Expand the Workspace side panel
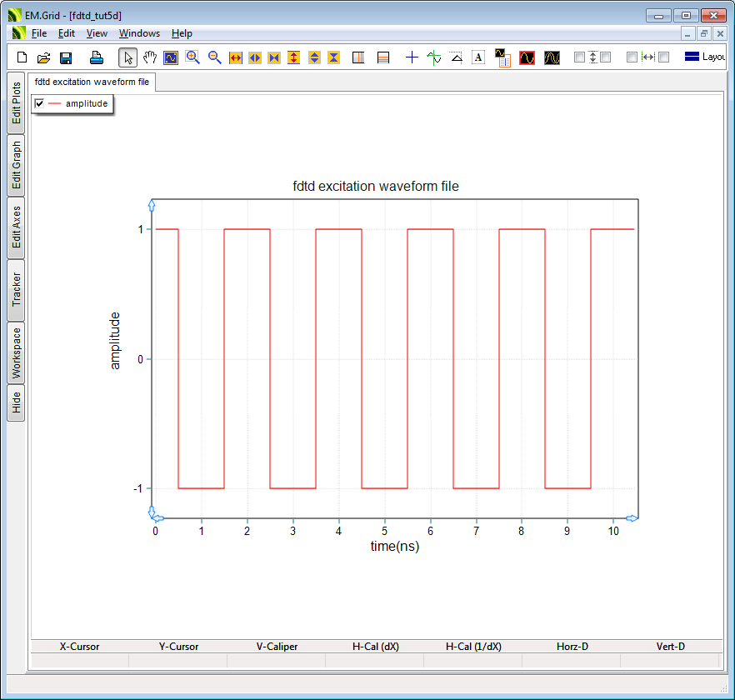 pyautogui.click(x=16, y=353)
